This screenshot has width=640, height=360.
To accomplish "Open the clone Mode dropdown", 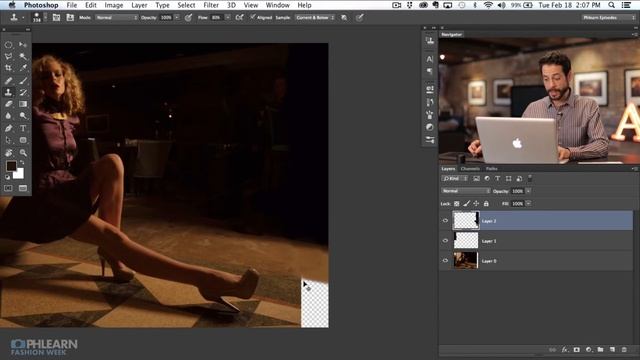I will [116, 18].
